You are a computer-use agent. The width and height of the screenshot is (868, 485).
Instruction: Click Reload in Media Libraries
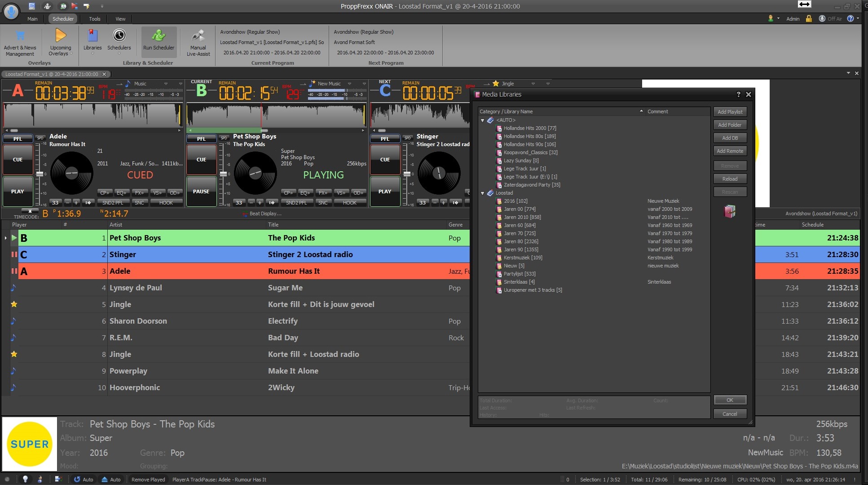click(730, 179)
